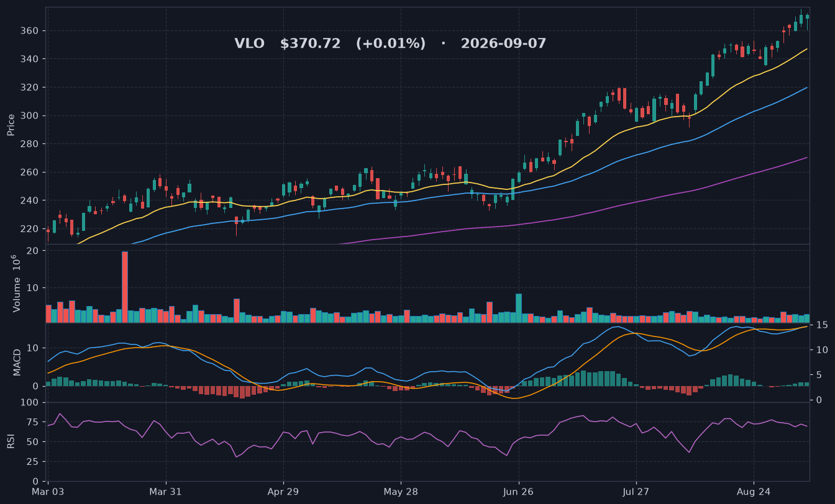Screen dimensions: 835x504
Task: Click the 280 price tick label
Action: (x=30, y=144)
